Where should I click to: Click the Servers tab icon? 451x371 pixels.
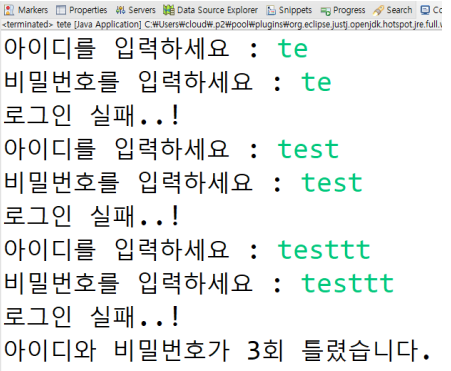click(120, 10)
